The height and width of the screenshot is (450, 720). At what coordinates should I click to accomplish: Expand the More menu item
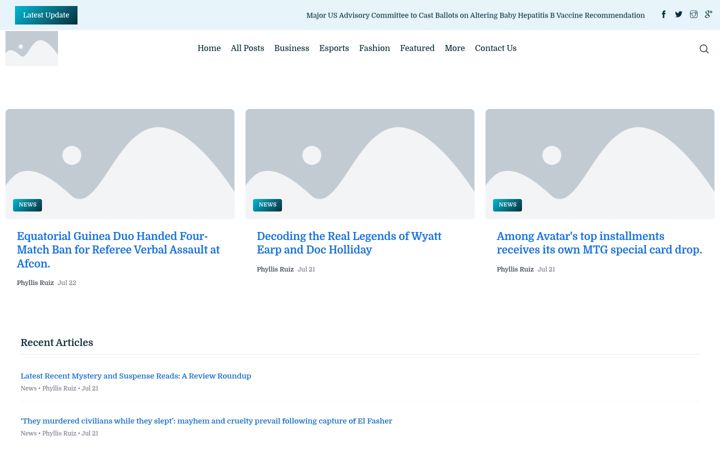tap(455, 48)
